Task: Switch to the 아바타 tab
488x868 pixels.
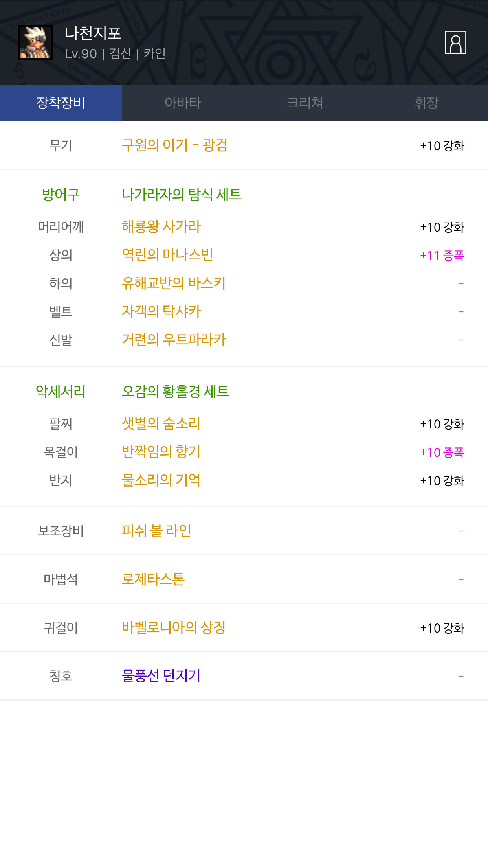Action: tap(183, 103)
